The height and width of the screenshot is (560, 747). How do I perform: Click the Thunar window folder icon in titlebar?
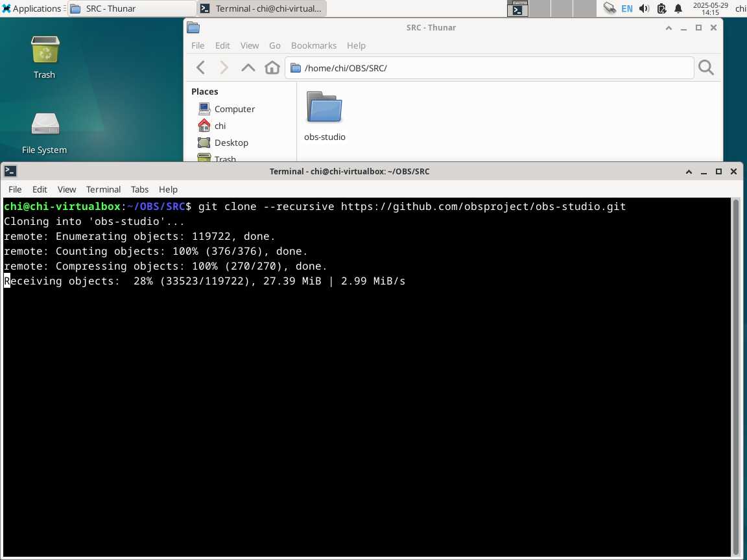193,28
